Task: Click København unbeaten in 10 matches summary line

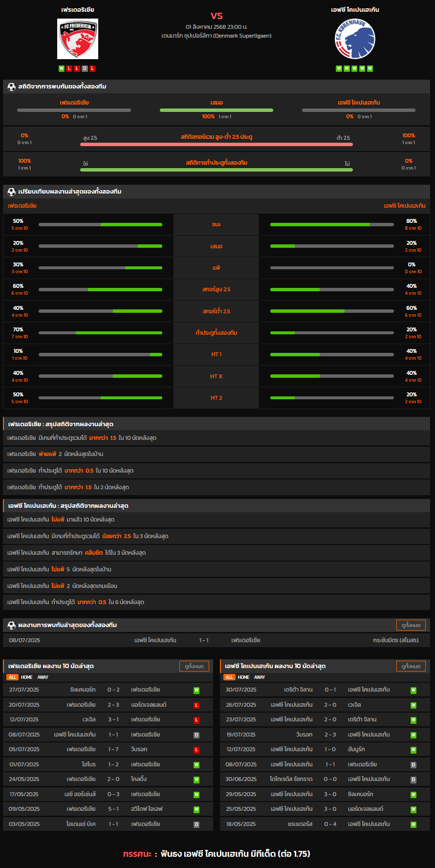Action: (x=217, y=520)
